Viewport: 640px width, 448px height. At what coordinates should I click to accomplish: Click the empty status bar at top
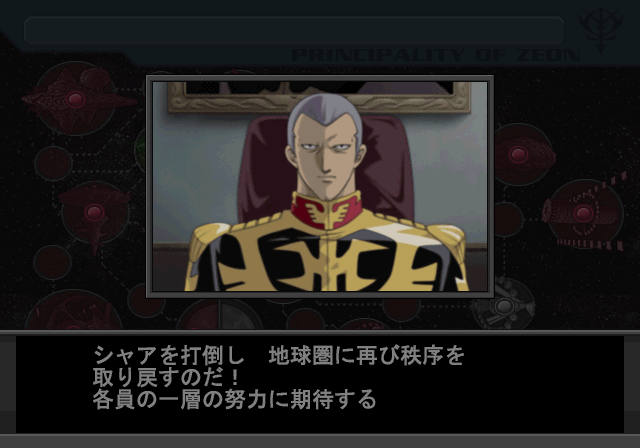tap(295, 30)
